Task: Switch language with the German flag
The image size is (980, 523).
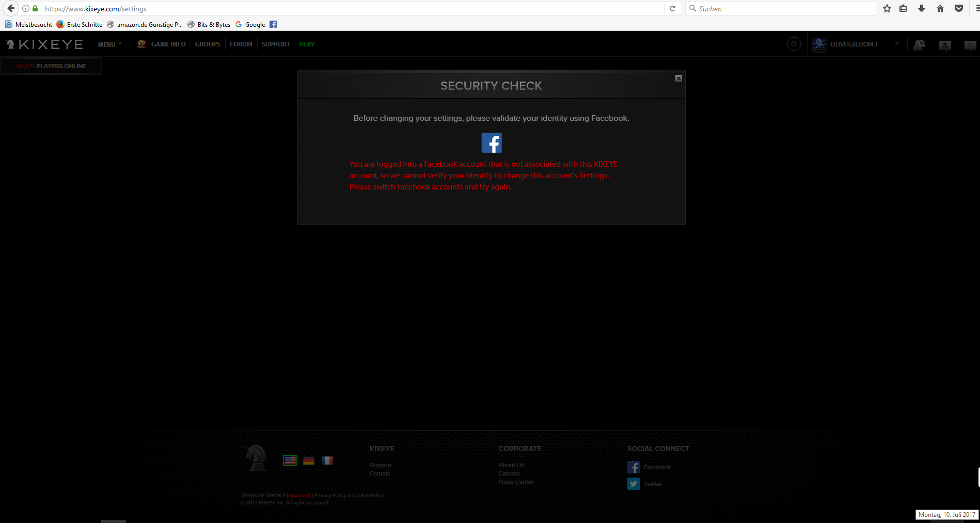Action: tap(309, 461)
